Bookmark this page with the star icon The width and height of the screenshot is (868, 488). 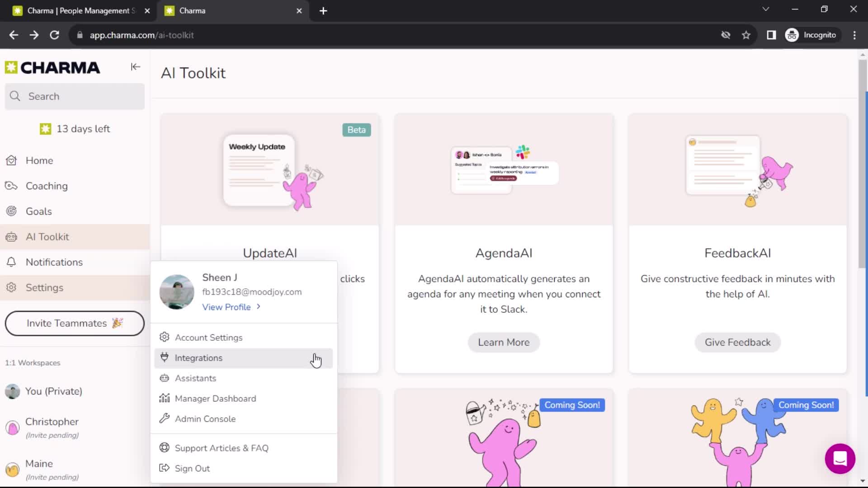click(x=746, y=35)
